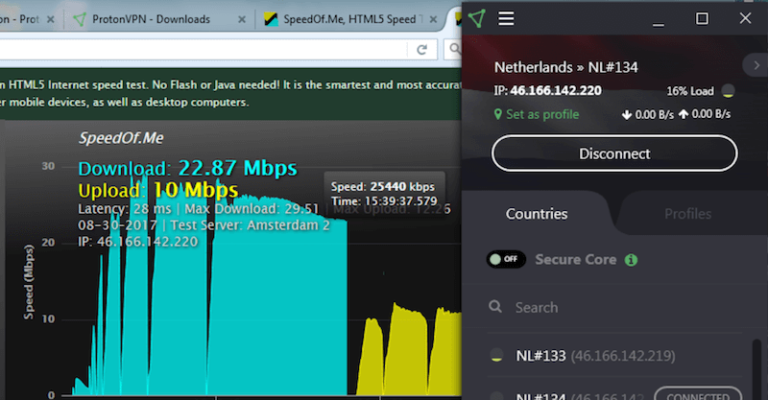Click the browser page reload icon
The image size is (768, 400).
coord(424,49)
